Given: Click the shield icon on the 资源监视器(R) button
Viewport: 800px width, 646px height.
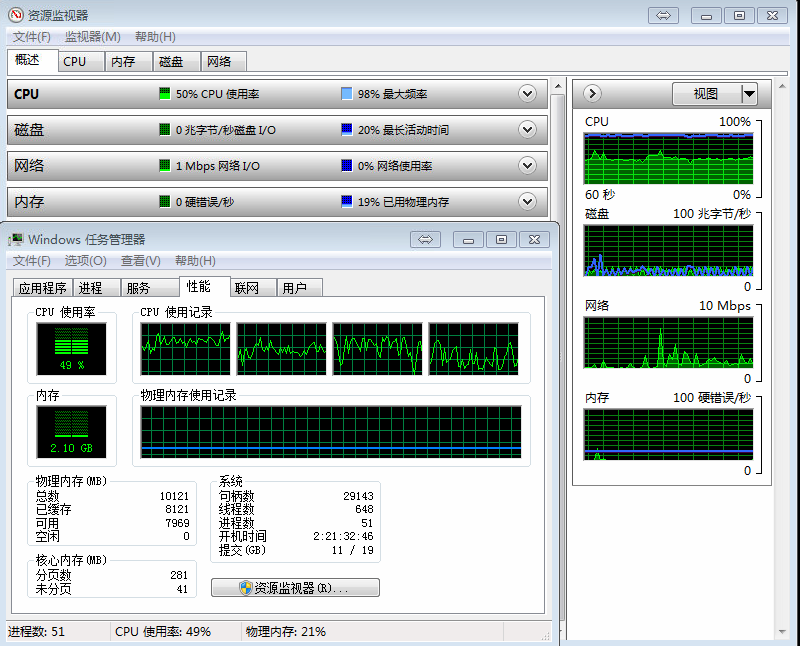Looking at the screenshot, I should point(245,588).
